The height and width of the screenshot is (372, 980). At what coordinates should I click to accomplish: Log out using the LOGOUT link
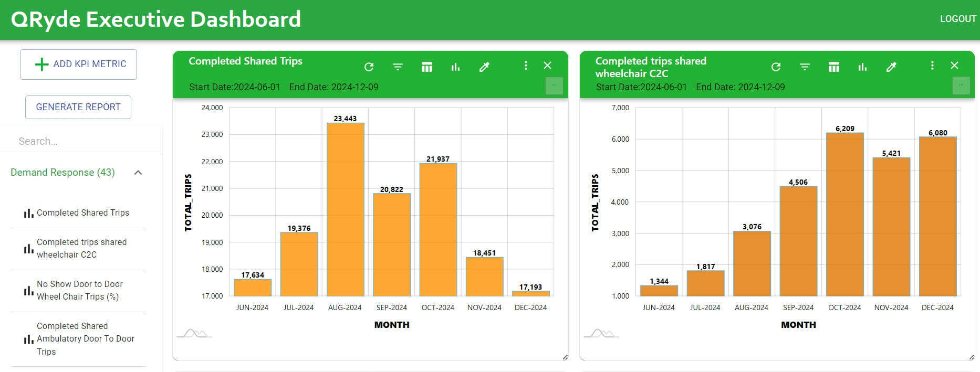point(957,19)
